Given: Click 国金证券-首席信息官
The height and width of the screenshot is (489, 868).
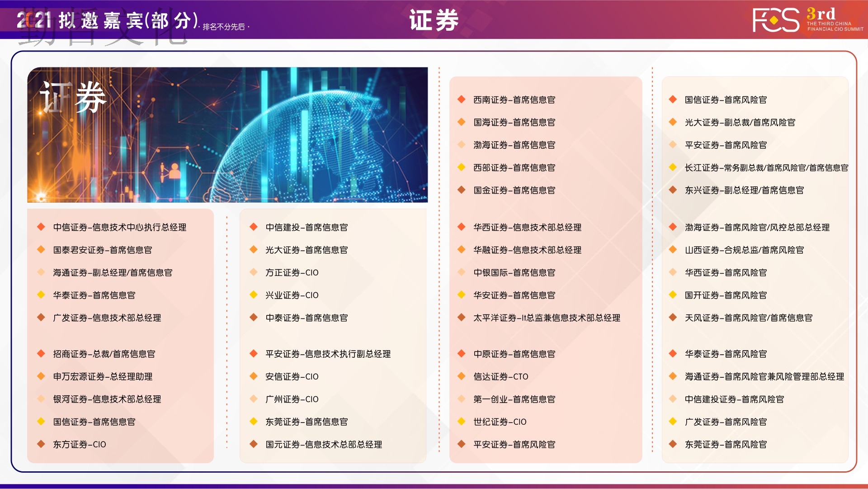Looking at the screenshot, I should (x=514, y=190).
